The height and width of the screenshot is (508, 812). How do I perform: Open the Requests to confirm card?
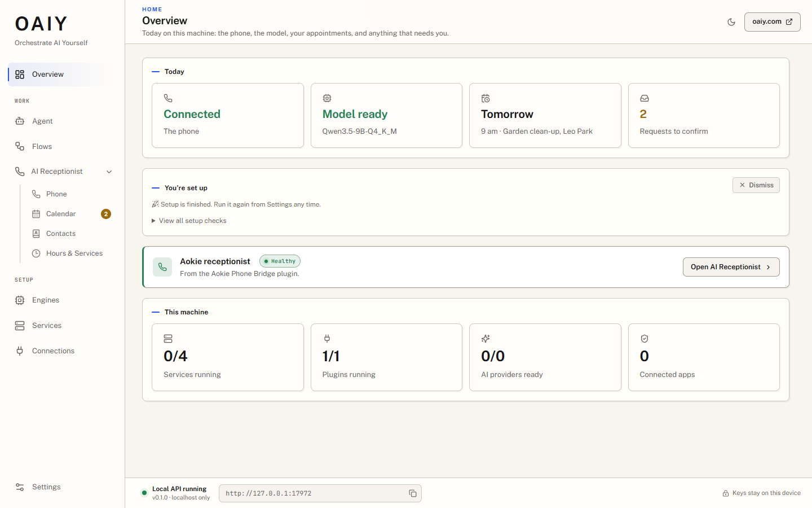704,116
